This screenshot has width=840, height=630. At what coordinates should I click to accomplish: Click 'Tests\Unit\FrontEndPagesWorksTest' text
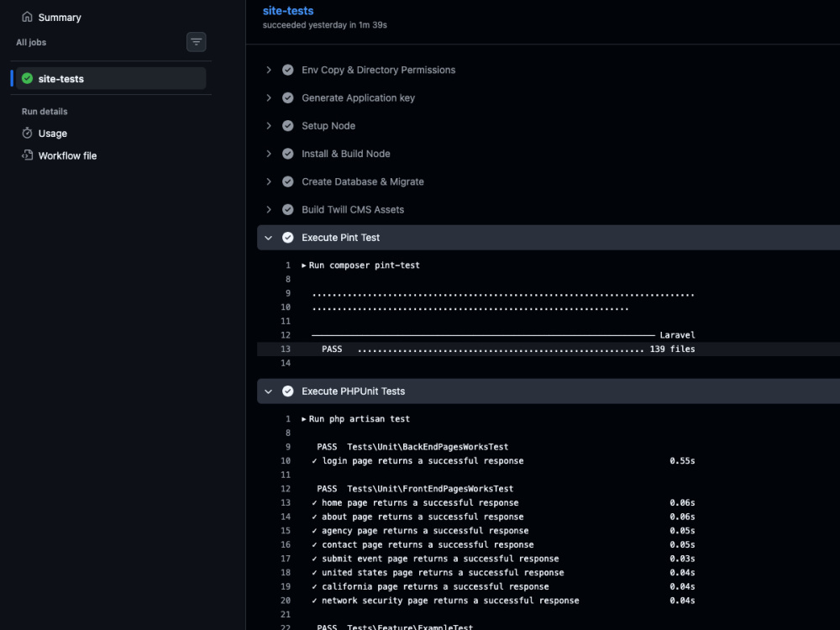(x=430, y=489)
